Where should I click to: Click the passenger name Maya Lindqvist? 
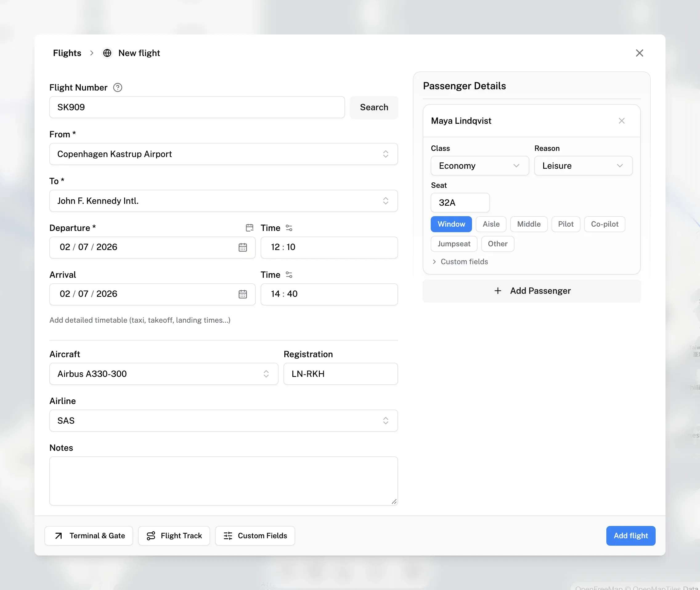click(461, 121)
